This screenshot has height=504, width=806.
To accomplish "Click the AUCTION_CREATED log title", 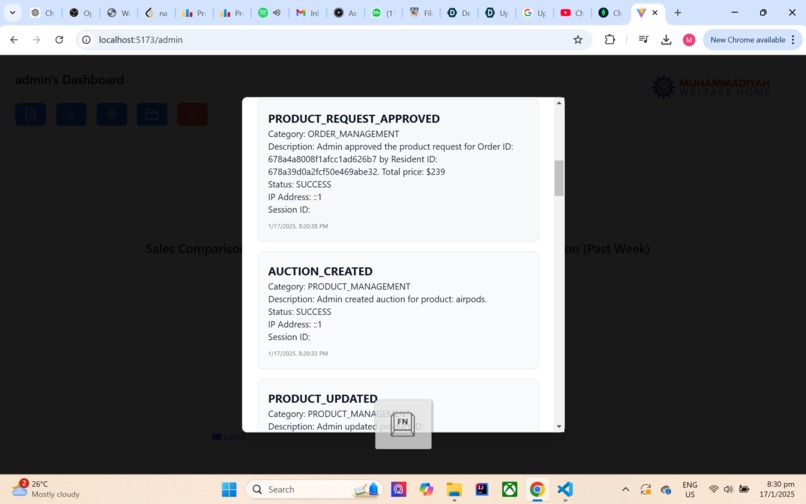I will [x=320, y=271].
